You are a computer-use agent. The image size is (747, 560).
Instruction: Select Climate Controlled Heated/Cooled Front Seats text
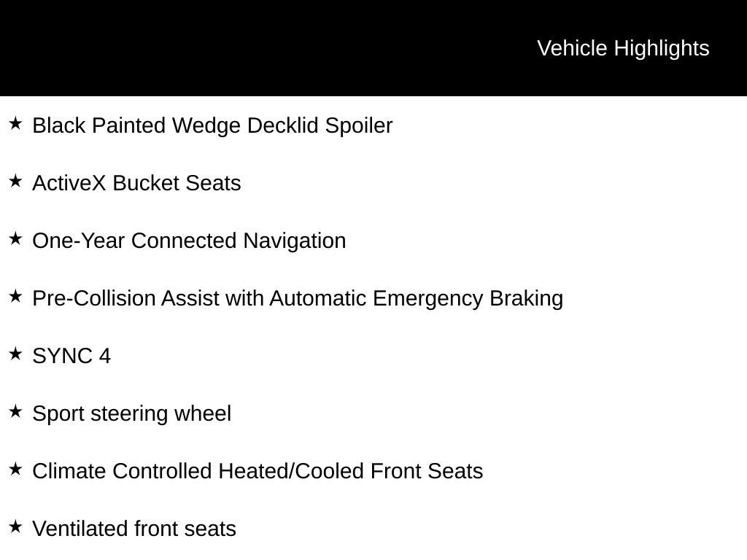(258, 472)
